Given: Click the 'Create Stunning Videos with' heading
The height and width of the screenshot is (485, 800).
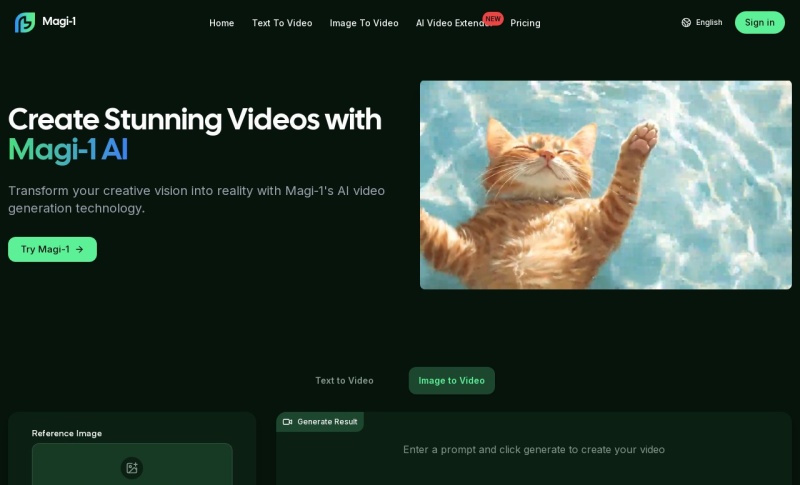Looking at the screenshot, I should point(195,119).
